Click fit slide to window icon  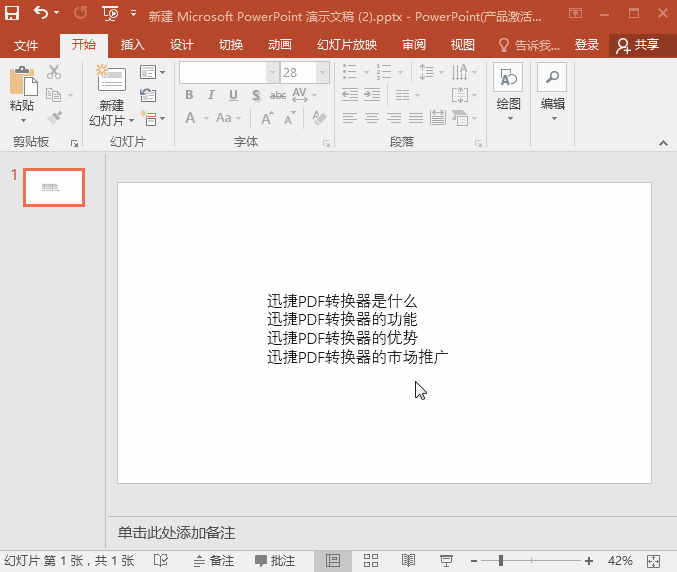coord(654,561)
